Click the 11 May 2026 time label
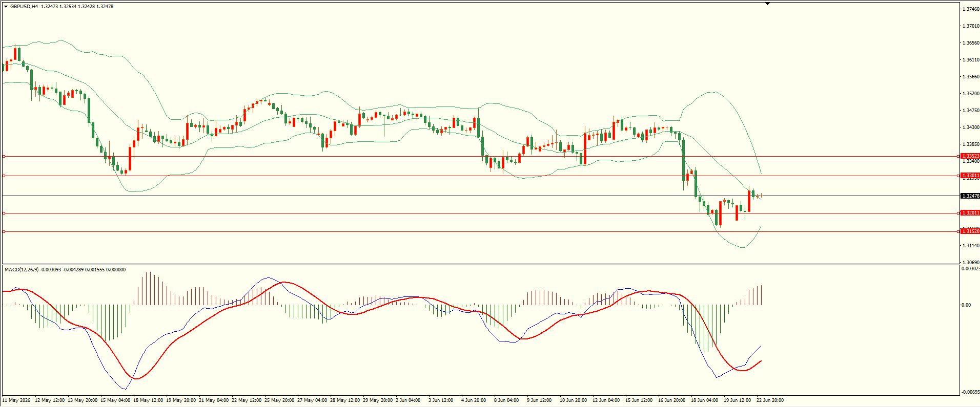Image resolution: width=980 pixels, height=407 pixels. (x=16, y=400)
